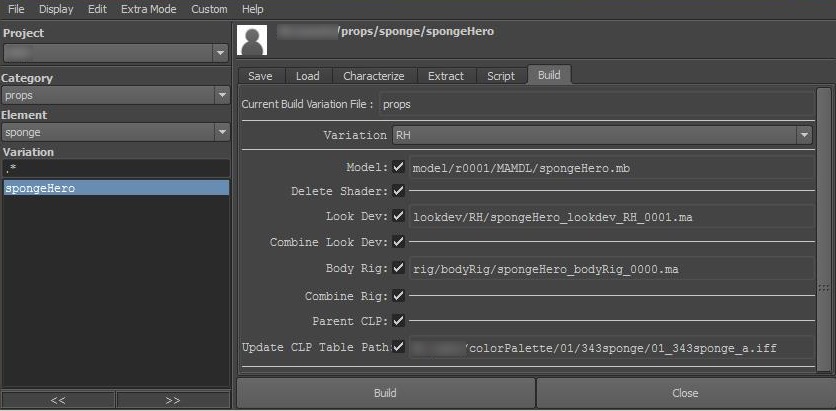Toggle the Parent CLP checkbox
836x411 pixels.
coord(398,320)
